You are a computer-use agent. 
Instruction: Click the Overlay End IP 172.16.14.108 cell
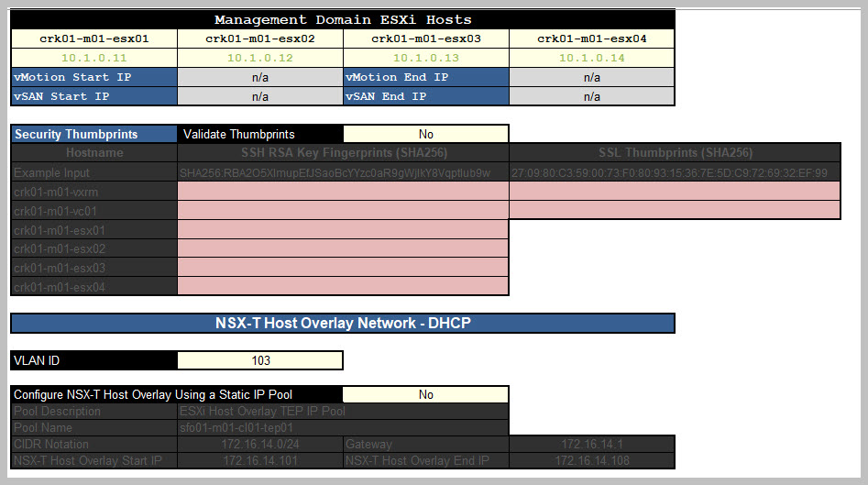[592, 460]
